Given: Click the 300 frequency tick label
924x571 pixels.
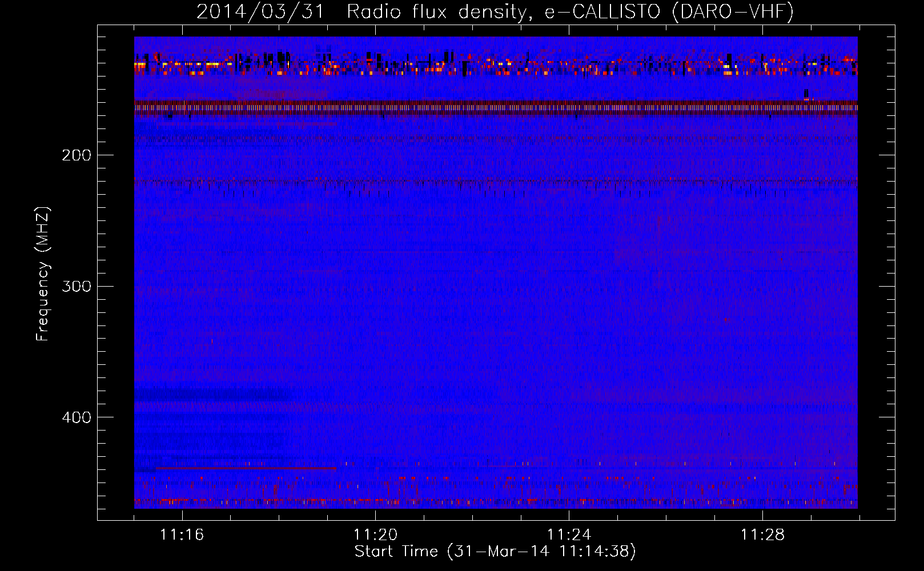Looking at the screenshot, I should [77, 286].
